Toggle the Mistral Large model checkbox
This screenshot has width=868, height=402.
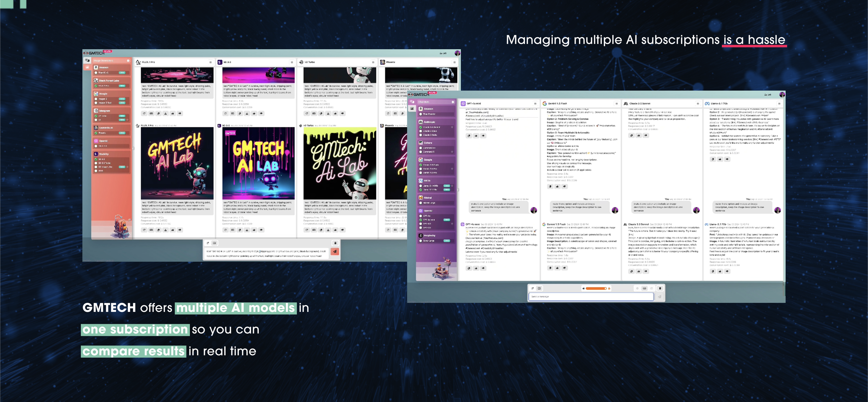pos(421,203)
